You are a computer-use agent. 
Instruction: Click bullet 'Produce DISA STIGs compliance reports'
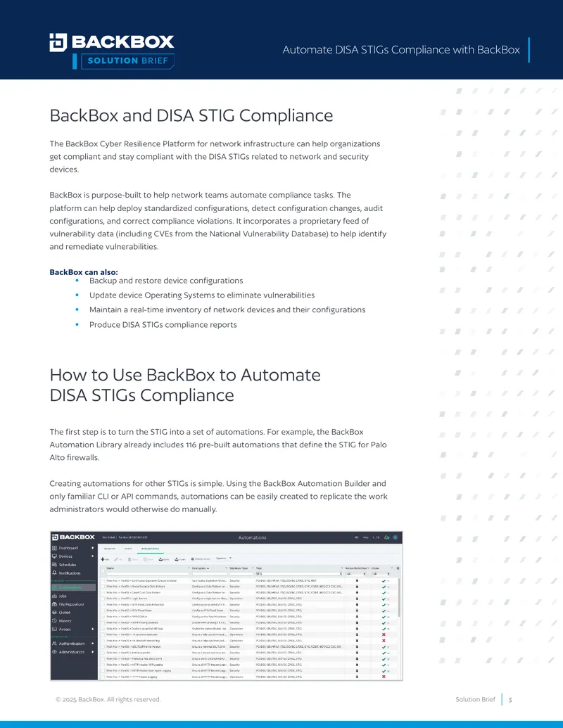[163, 324]
